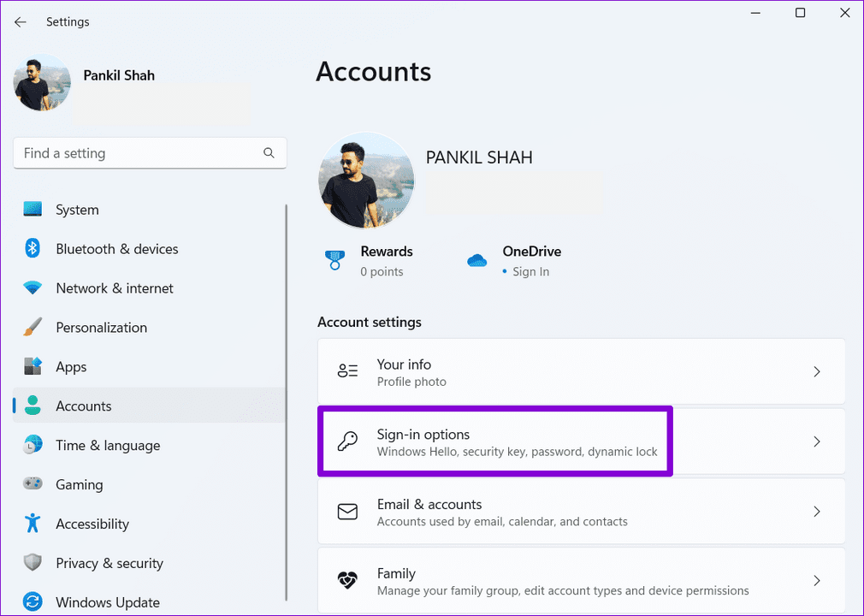Viewport: 864px width, 616px height.
Task: Click the Accessibility figure icon
Action: tap(33, 524)
